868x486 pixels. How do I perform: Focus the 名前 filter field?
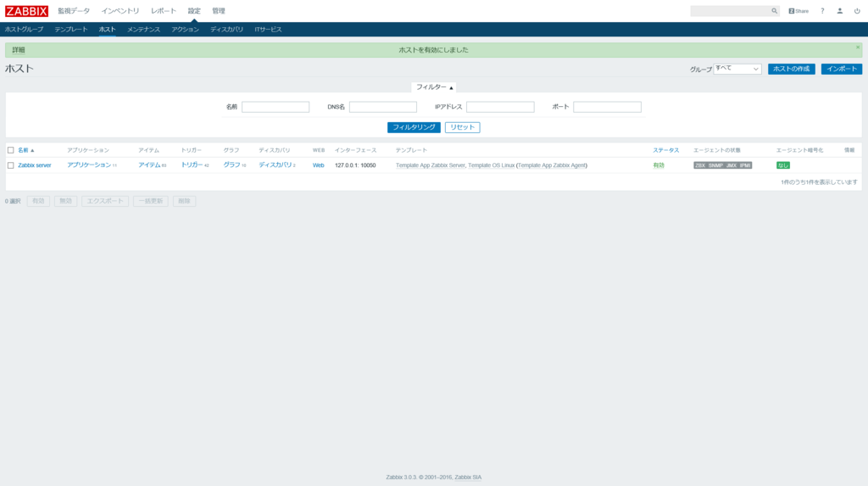(x=275, y=107)
